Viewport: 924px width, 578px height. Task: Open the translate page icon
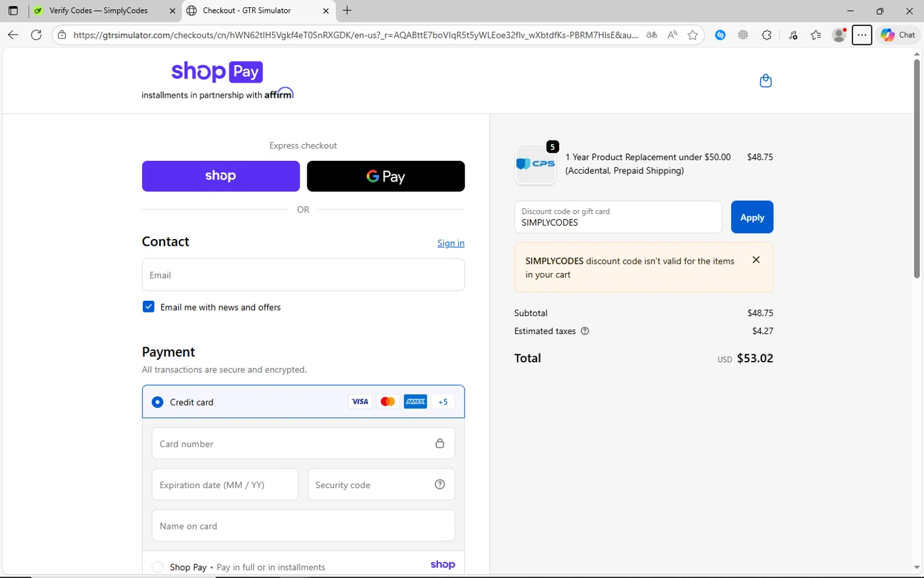651,35
